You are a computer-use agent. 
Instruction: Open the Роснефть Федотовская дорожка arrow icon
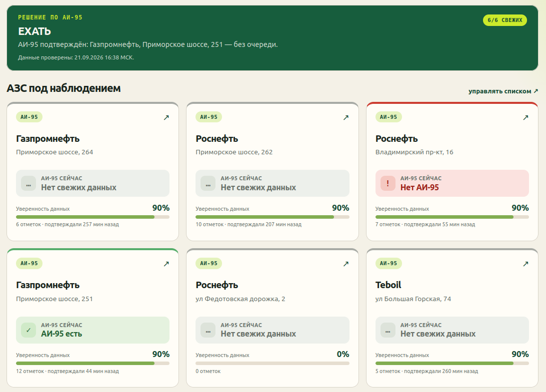(x=346, y=264)
